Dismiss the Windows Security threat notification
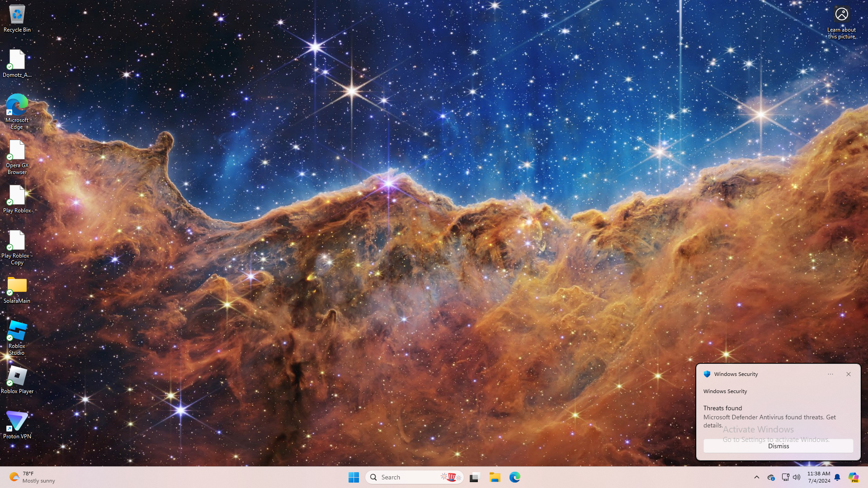Viewport: 868px width, 488px height. (x=778, y=446)
